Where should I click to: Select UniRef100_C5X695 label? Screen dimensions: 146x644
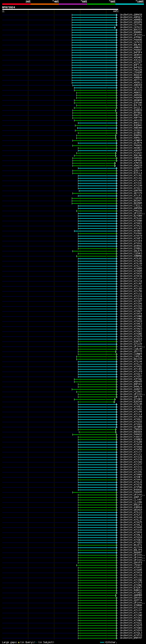pyautogui.click(x=131, y=72)
